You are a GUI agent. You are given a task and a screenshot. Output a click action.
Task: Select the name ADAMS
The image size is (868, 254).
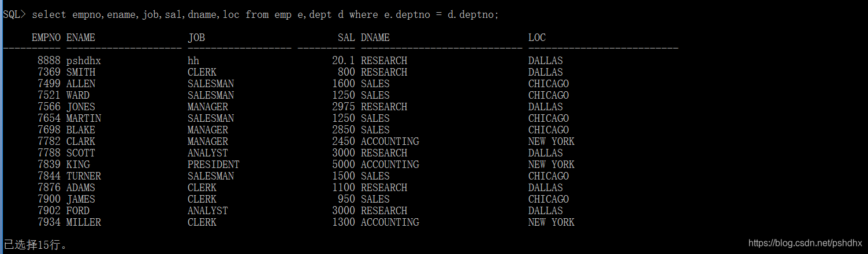tap(81, 188)
